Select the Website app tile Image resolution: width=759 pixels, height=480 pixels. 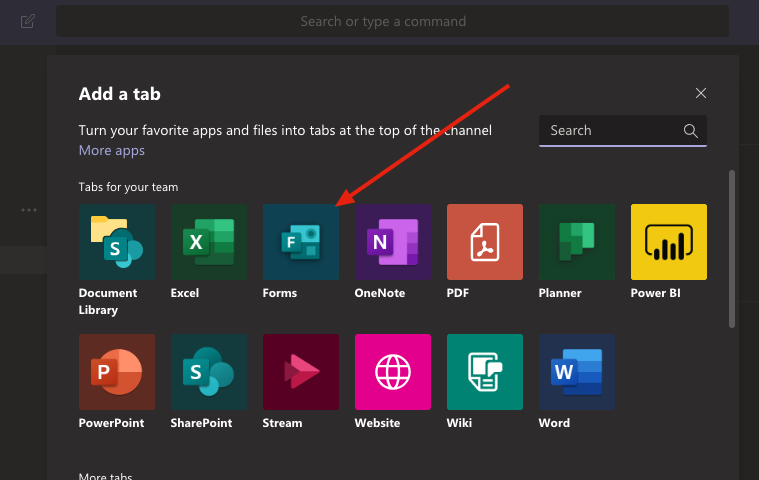tap(393, 372)
